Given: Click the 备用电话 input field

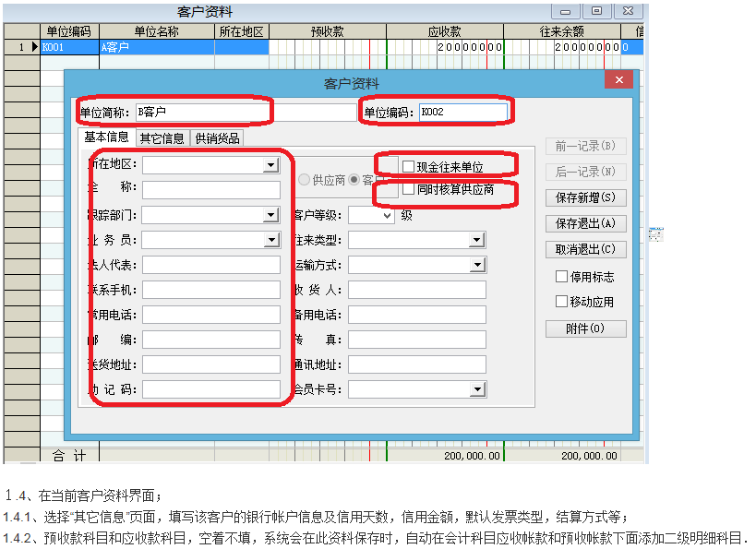Looking at the screenshot, I should click(x=417, y=315).
